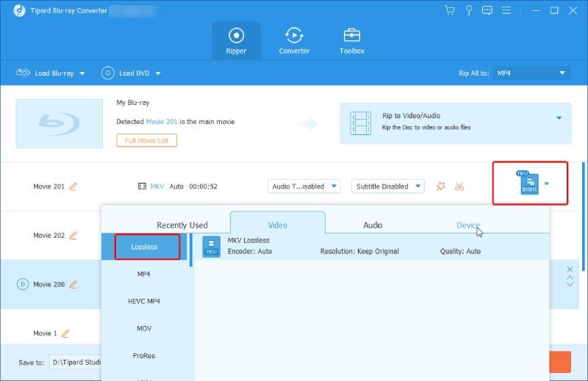Screen dimensions: 588x381
Task: Click the Blu-ray disc thumbnail
Action: pyautogui.click(x=60, y=123)
